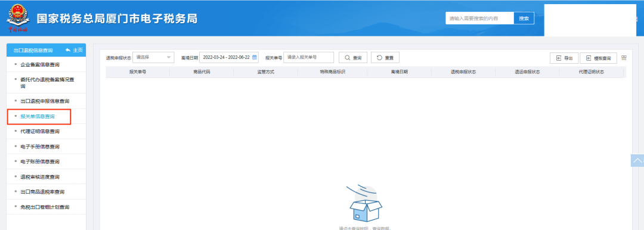Click the 重置 reset button

[385, 58]
